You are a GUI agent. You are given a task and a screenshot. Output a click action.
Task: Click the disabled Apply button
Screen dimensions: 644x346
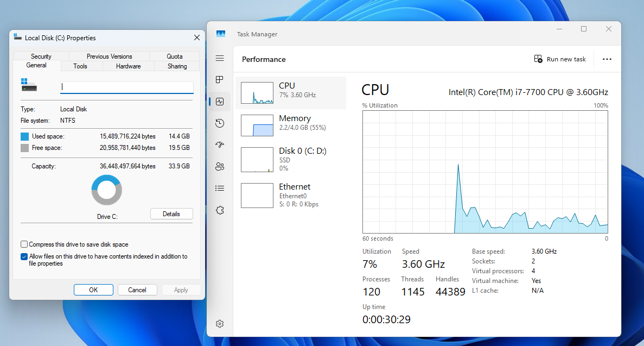pyautogui.click(x=181, y=290)
